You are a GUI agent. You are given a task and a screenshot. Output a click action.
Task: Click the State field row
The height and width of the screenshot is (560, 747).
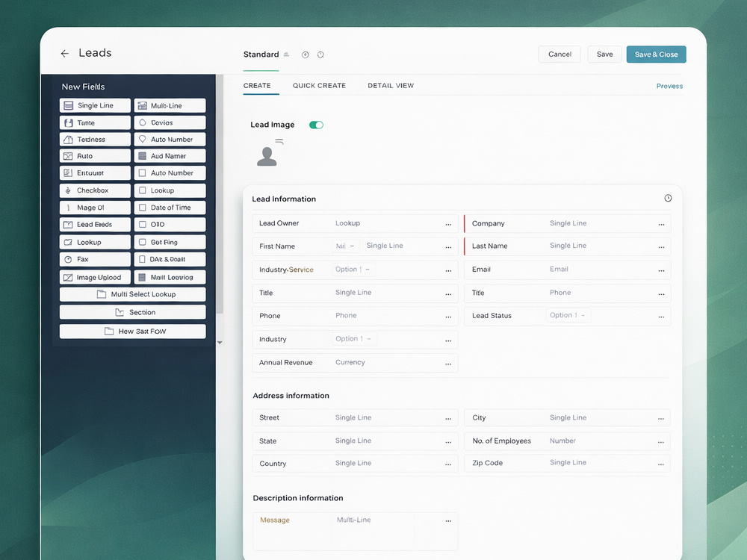(x=355, y=441)
